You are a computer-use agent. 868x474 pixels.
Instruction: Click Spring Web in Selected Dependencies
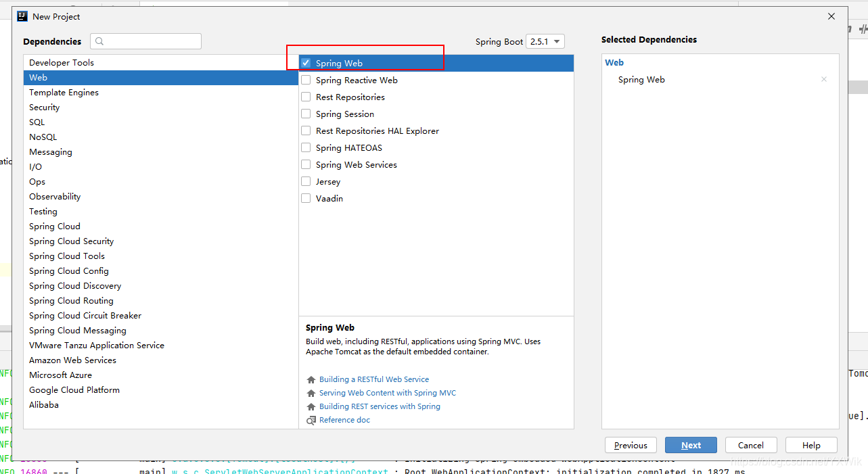[641, 80]
